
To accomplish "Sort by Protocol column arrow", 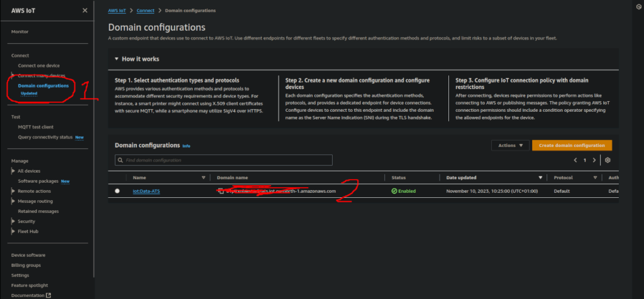I will tap(595, 178).
